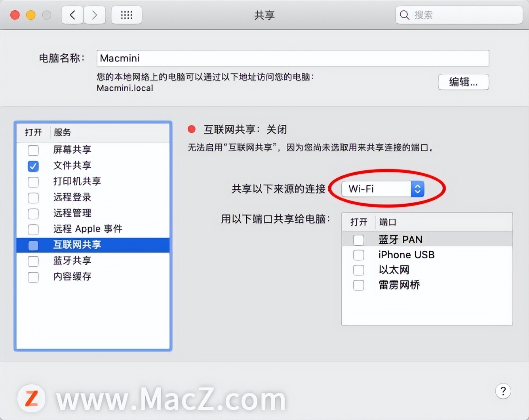The image size is (529, 420).
Task: Go back with the left arrow button
Action: [72, 15]
